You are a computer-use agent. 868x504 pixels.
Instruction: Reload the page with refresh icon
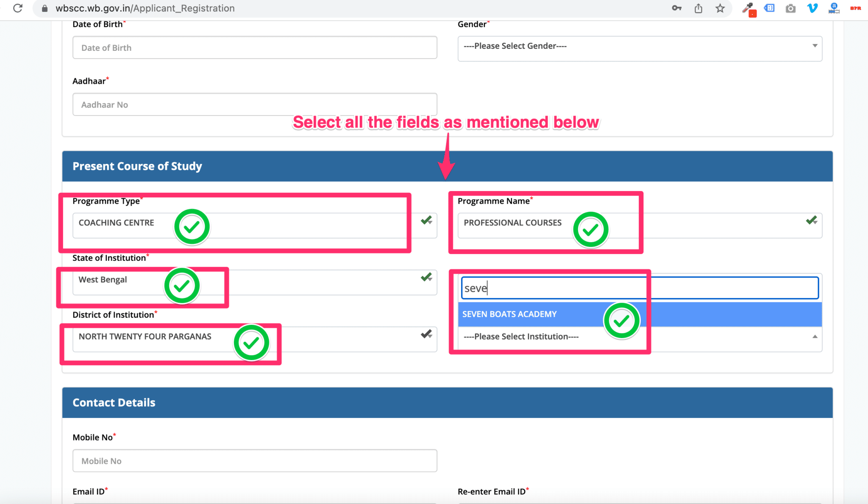[x=18, y=8]
